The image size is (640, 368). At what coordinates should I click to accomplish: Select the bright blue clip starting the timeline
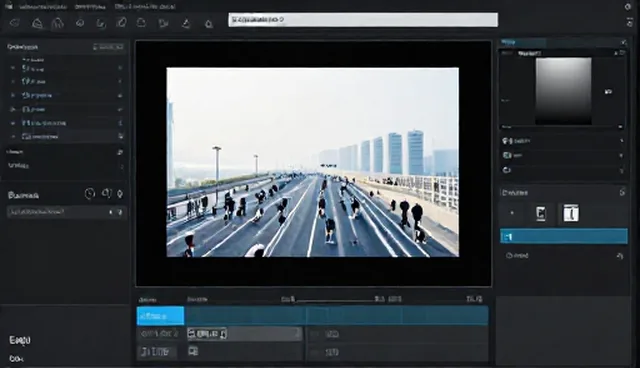160,316
